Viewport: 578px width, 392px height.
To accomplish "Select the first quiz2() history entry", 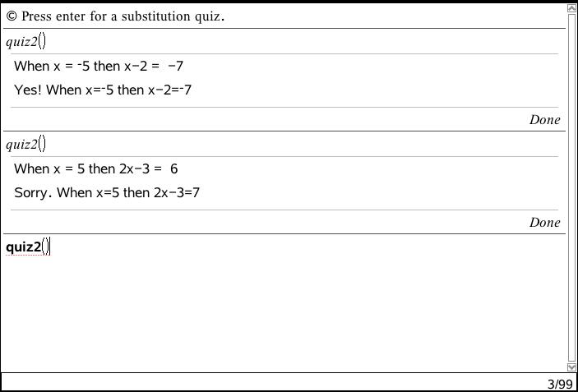I will 26,42.
